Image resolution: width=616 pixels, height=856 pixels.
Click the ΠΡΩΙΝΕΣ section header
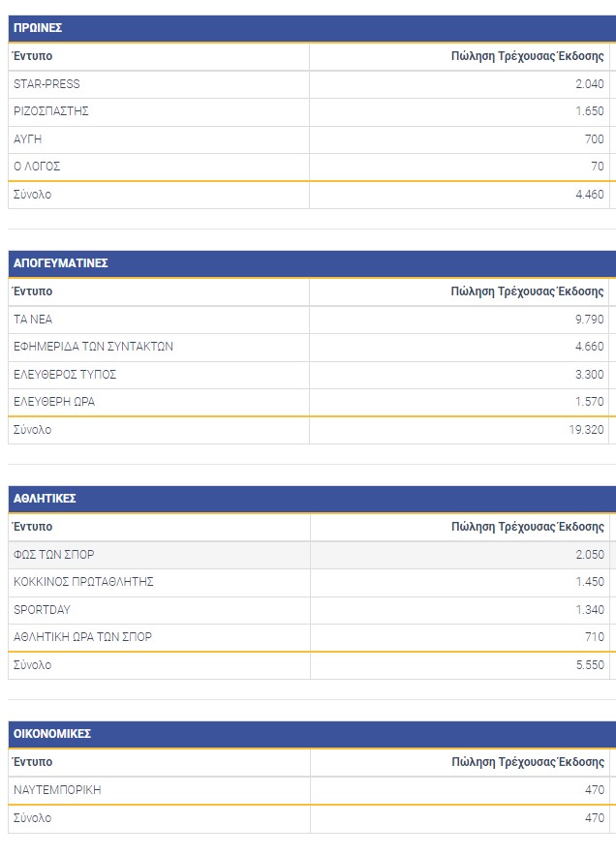click(38, 28)
